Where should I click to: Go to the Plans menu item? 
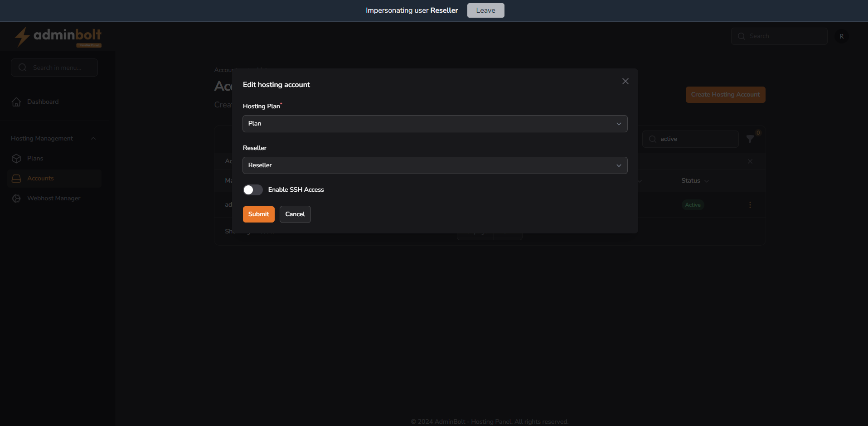[35, 159]
